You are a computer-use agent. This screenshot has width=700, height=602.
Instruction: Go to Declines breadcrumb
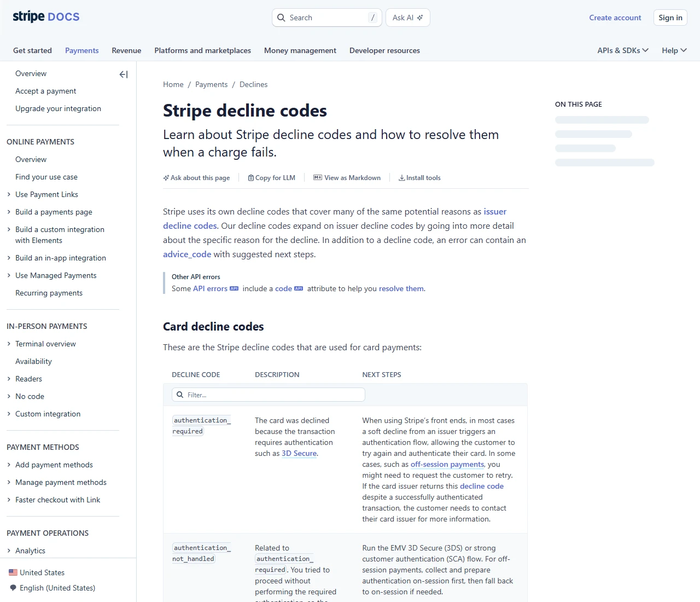point(253,84)
